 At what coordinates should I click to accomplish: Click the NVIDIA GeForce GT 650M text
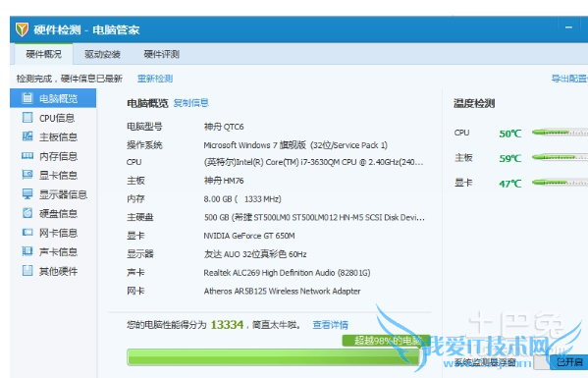pyautogui.click(x=249, y=236)
